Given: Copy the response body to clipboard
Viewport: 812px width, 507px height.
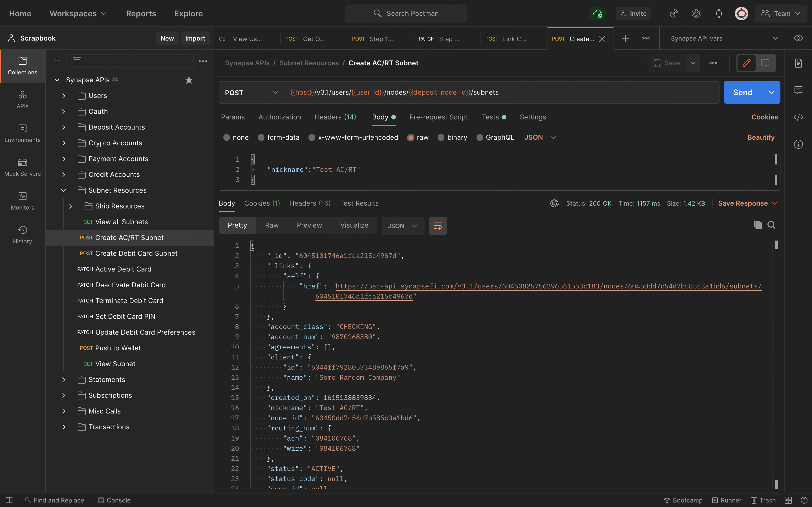Looking at the screenshot, I should pyautogui.click(x=757, y=225).
